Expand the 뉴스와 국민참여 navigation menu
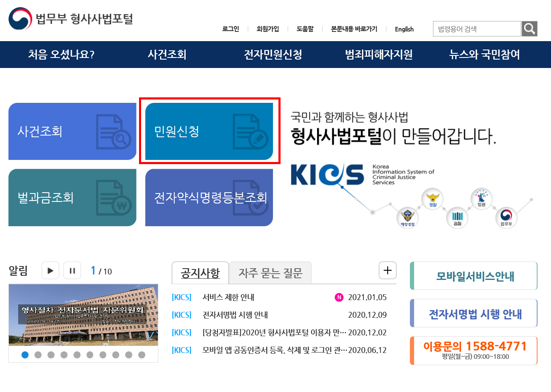The height and width of the screenshot is (392, 551). tap(484, 55)
